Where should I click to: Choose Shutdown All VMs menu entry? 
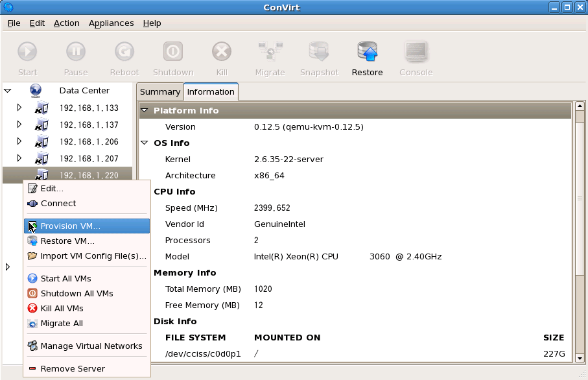coord(87,293)
